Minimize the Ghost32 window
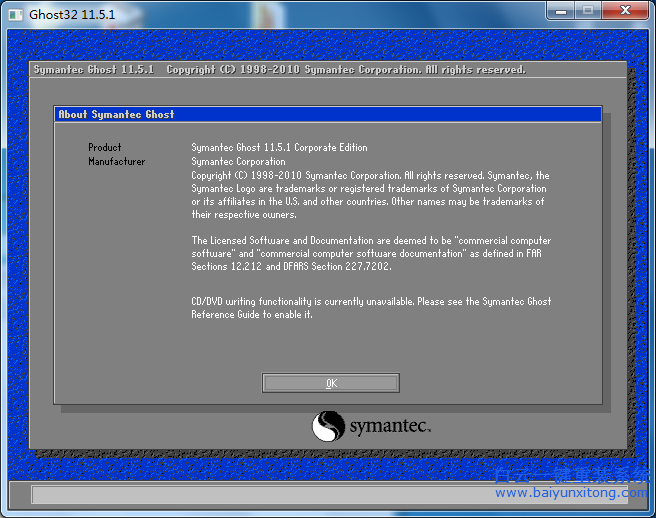656x518 pixels. [562, 12]
